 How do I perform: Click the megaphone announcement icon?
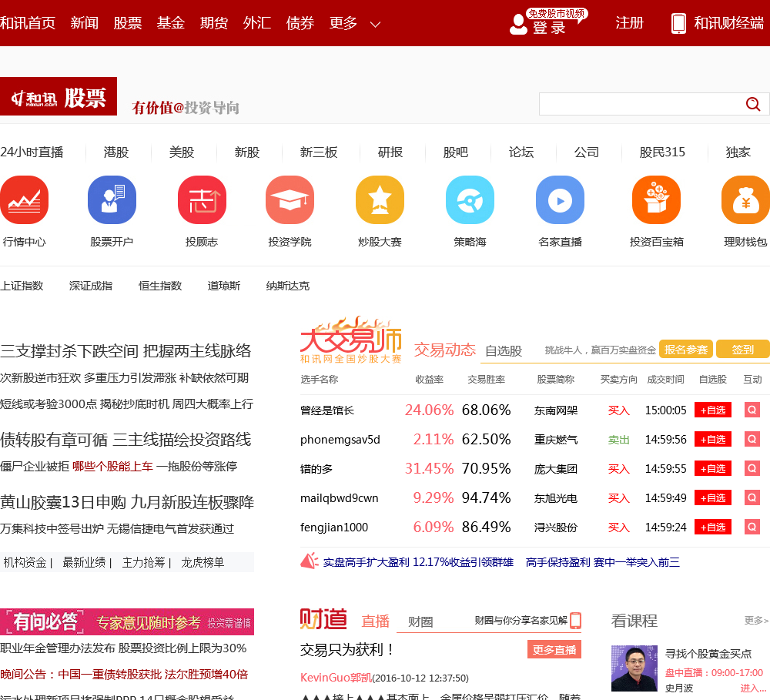coord(310,561)
